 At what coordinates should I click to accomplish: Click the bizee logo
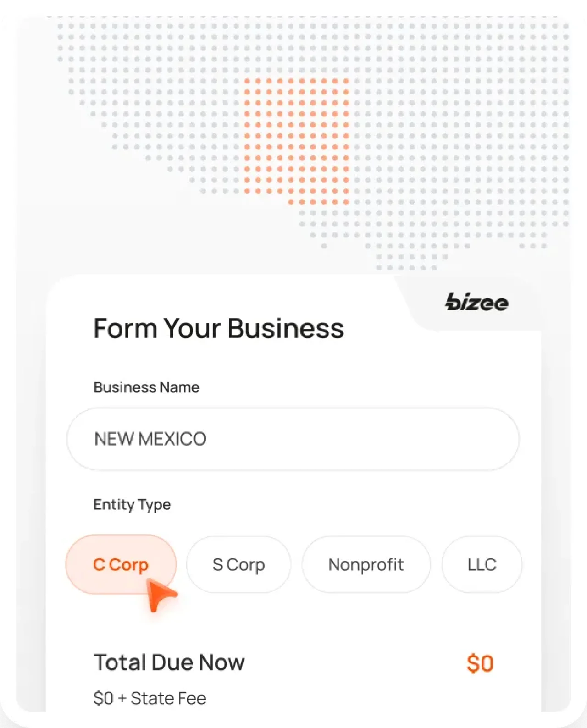(477, 303)
